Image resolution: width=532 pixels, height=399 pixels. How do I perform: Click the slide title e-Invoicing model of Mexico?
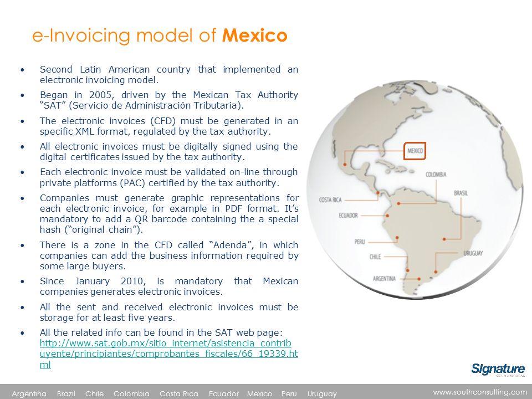click(x=160, y=35)
